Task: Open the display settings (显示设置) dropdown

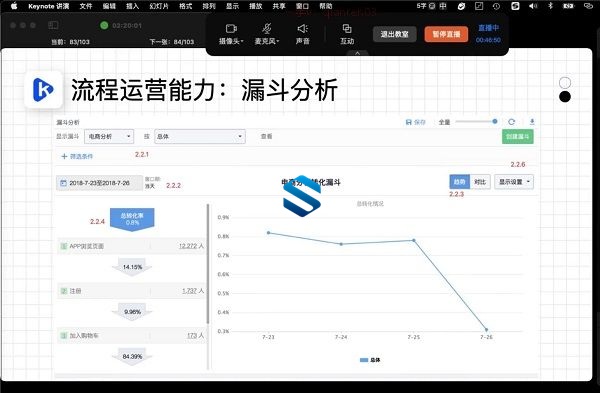Action: [x=514, y=182]
